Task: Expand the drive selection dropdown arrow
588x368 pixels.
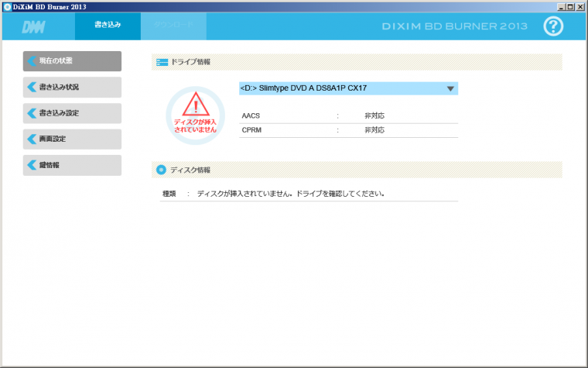Action: 450,89
